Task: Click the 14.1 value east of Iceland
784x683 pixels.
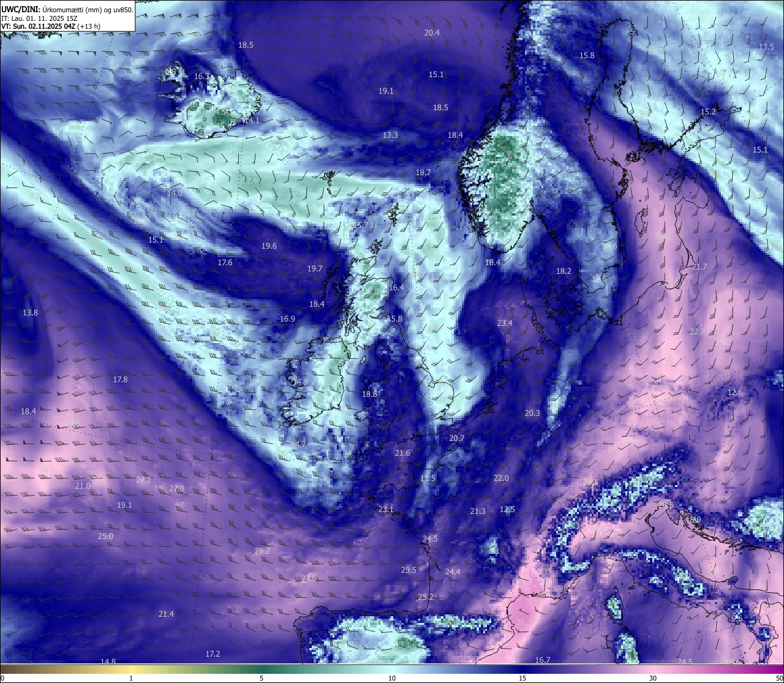Action: [x=251, y=120]
